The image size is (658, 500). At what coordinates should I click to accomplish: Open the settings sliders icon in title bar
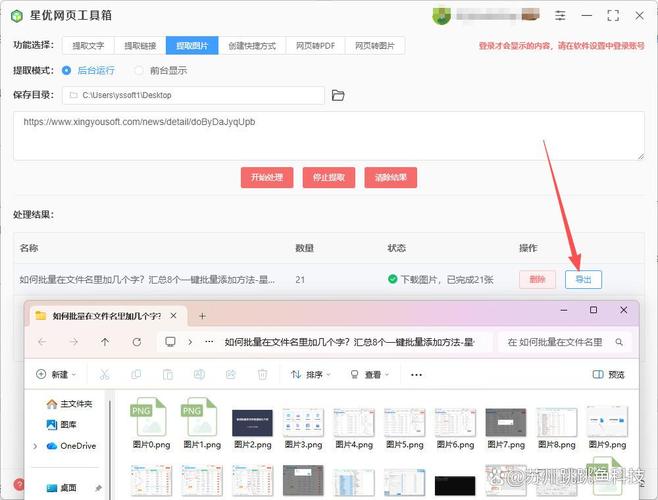coord(560,16)
